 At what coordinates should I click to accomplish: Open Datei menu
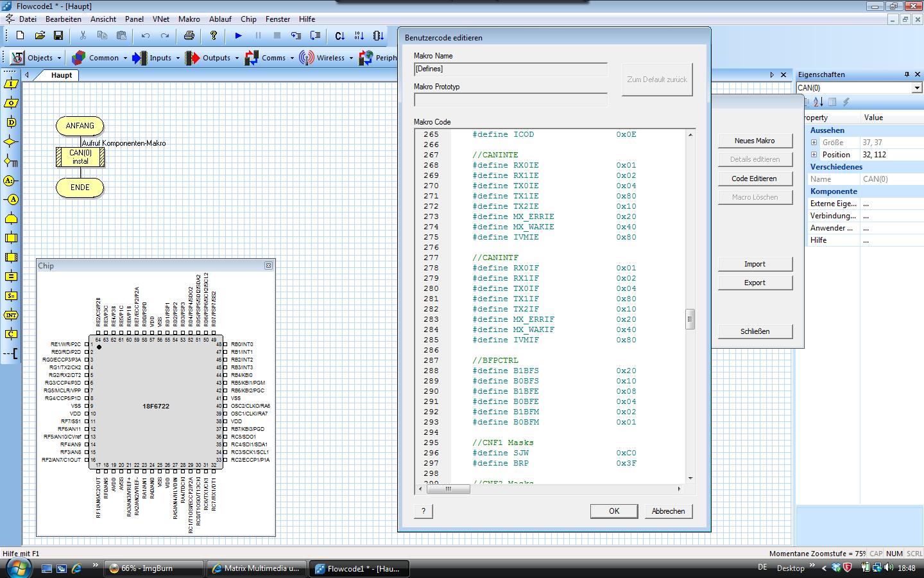(28, 19)
